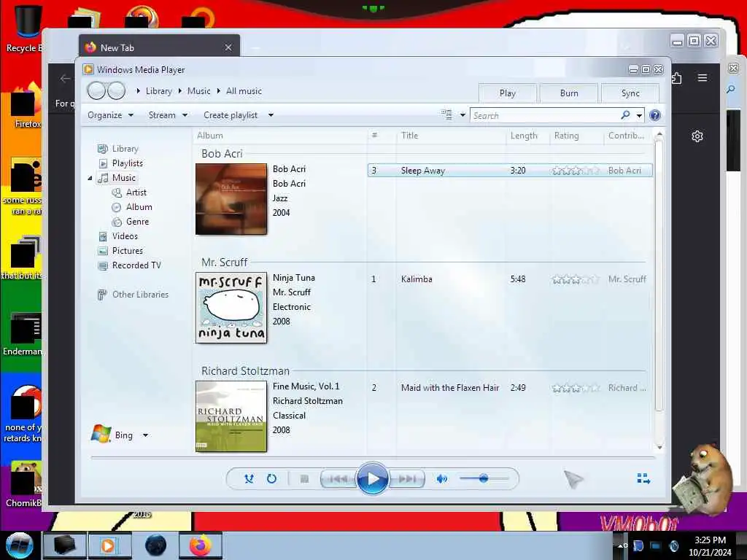Viewport: 747px width, 560px height.
Task: Open the Sync tab
Action: pyautogui.click(x=630, y=93)
